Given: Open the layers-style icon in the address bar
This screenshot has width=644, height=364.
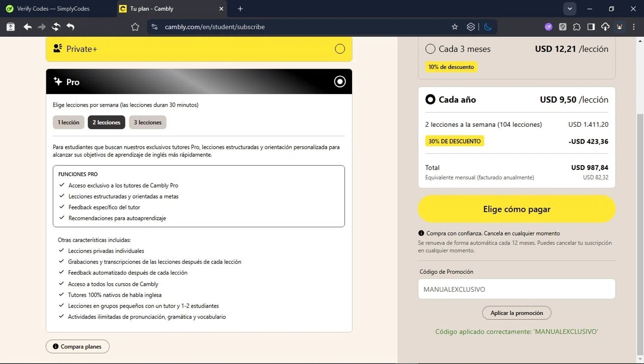Looking at the screenshot, I should click(471, 27).
